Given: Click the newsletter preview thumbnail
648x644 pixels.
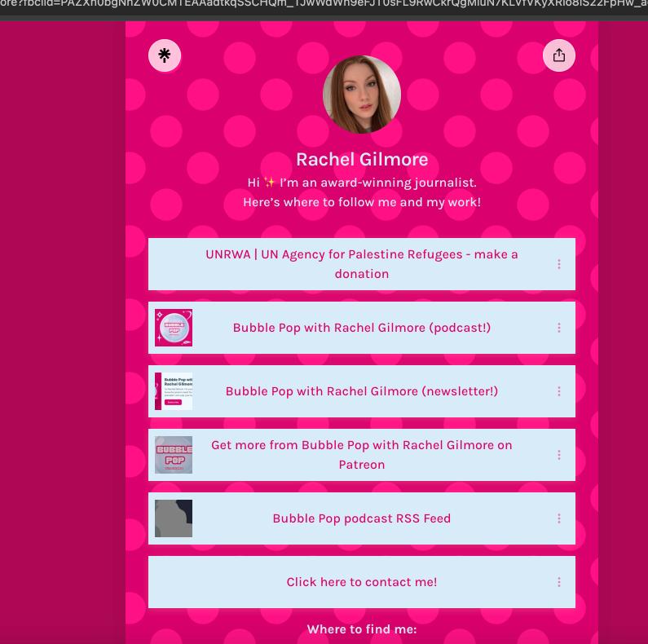Looking at the screenshot, I should [174, 391].
